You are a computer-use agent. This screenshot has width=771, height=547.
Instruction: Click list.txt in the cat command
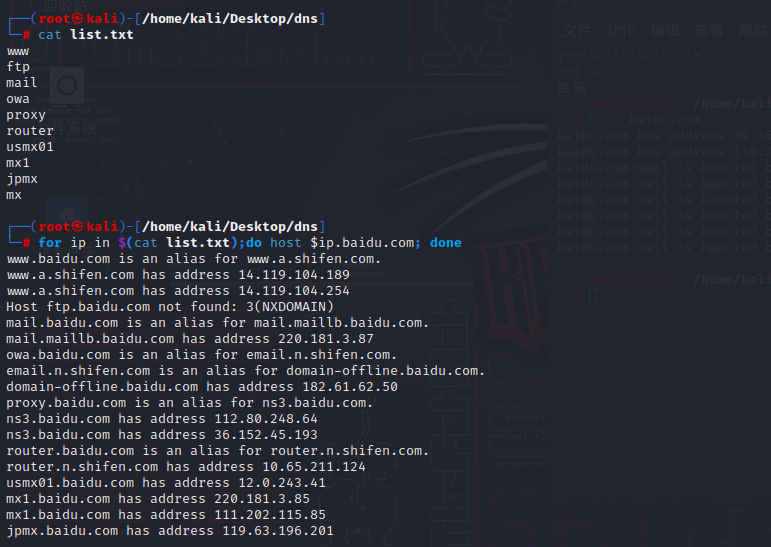[x=101, y=35]
